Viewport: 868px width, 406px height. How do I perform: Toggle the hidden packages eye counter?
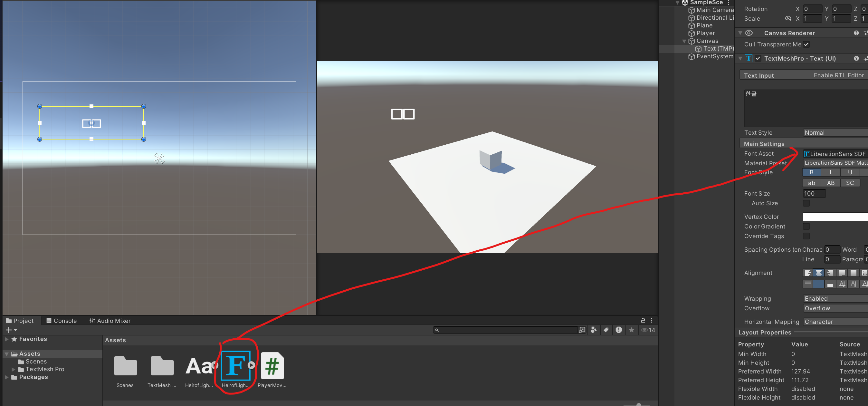648,330
